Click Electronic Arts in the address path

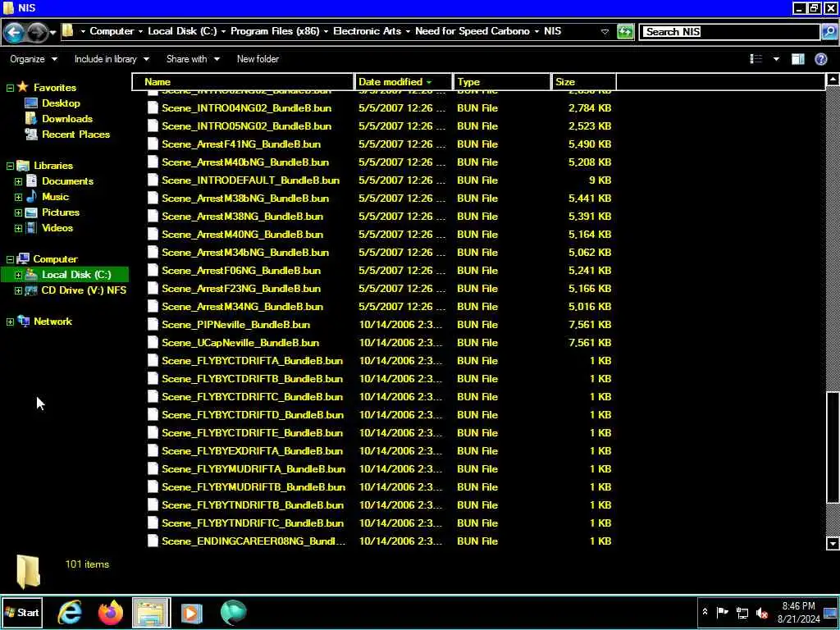367,31
